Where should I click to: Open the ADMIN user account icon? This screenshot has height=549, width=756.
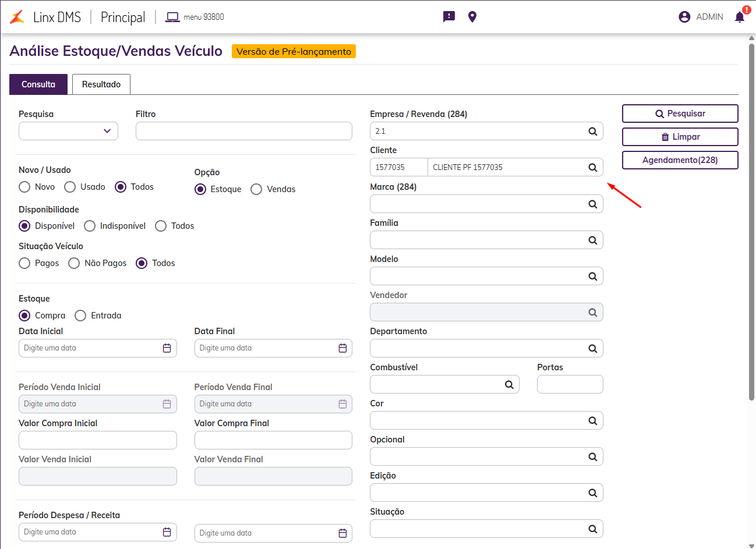(x=684, y=17)
